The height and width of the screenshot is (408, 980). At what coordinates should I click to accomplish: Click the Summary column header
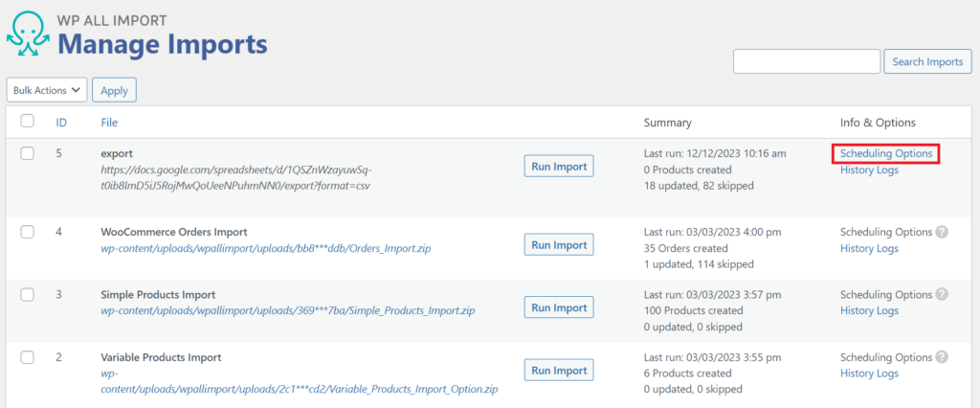[x=667, y=123]
